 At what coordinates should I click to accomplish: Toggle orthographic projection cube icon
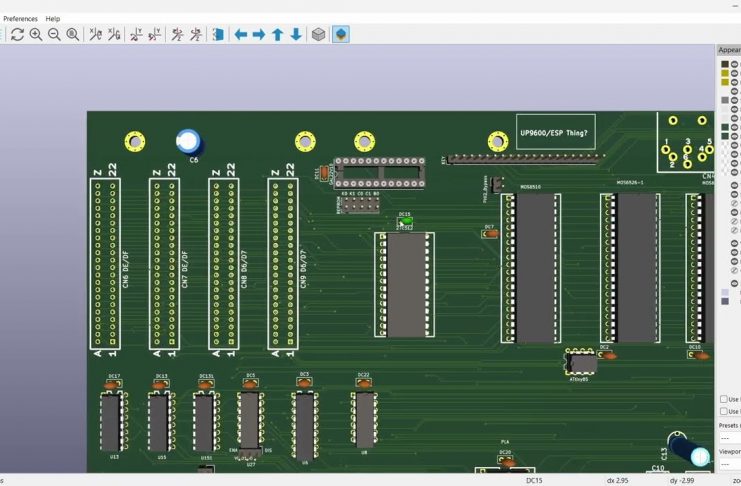pyautogui.click(x=318, y=34)
